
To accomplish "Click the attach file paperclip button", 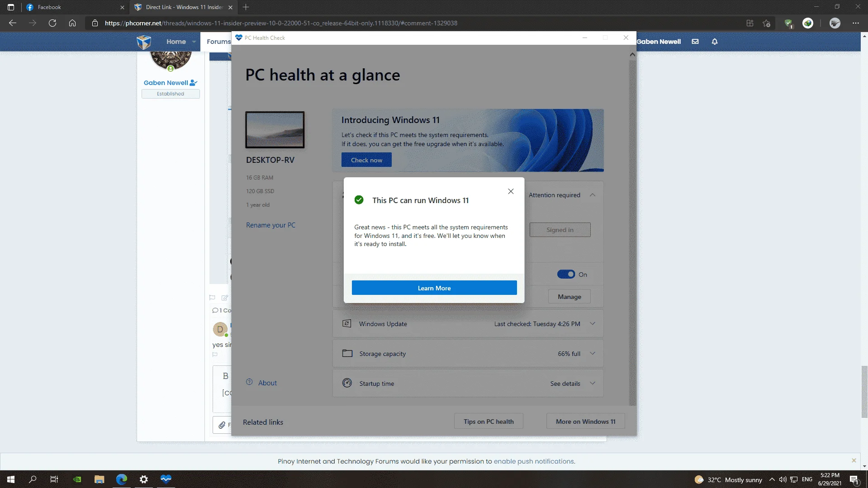I will [222, 425].
